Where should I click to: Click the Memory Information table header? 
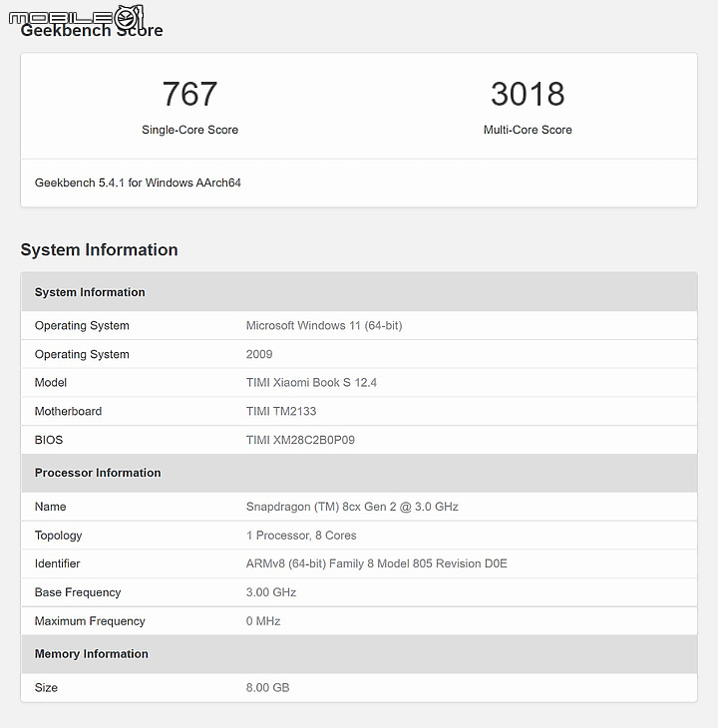click(359, 654)
